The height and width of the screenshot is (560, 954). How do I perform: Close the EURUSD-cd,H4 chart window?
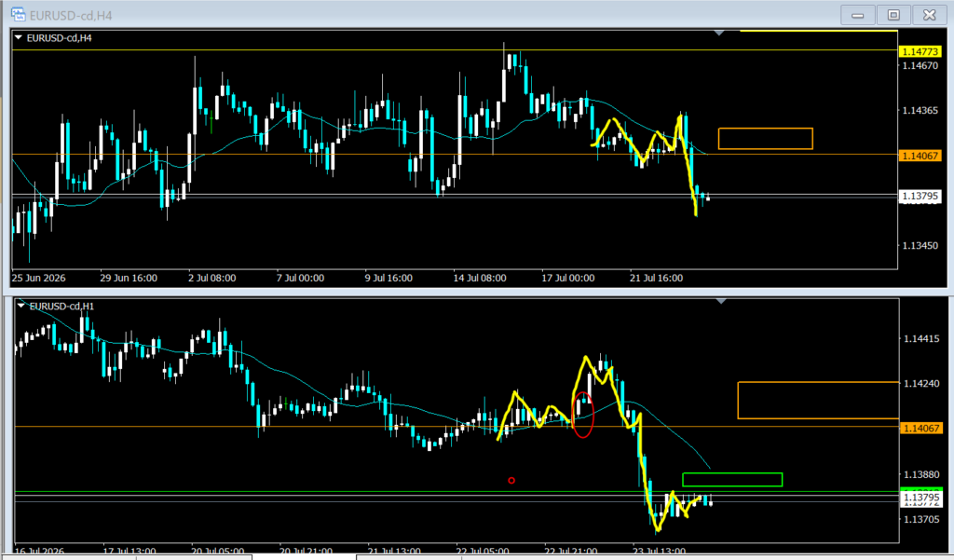pyautogui.click(x=929, y=15)
